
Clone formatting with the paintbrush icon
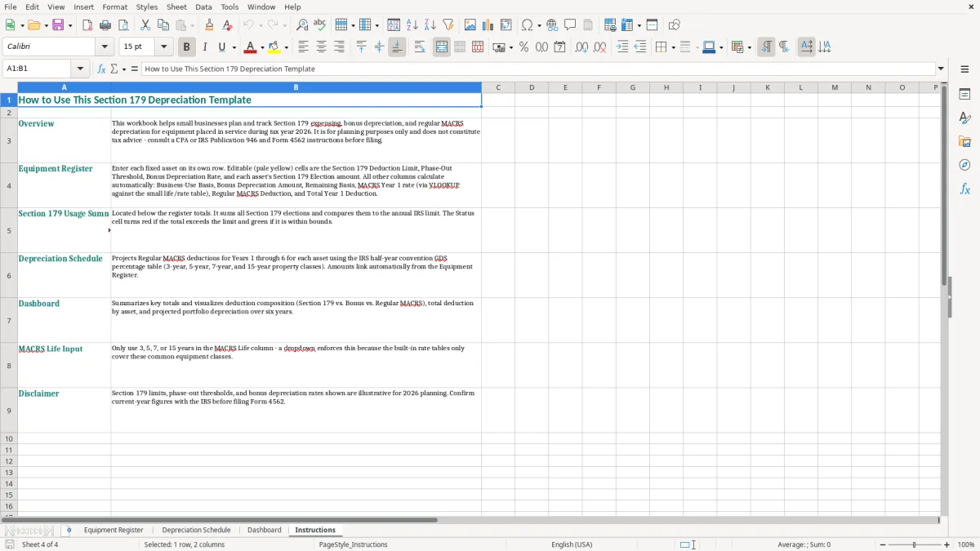(210, 25)
